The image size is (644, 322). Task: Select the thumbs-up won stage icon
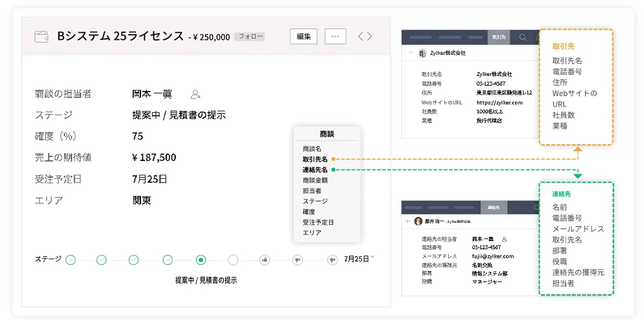(x=265, y=260)
